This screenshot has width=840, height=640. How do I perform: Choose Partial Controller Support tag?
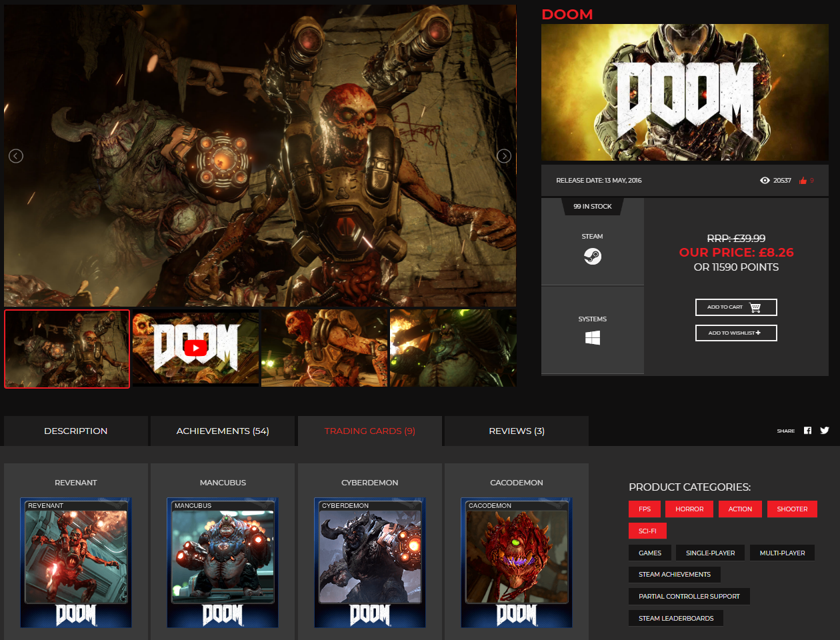tap(689, 596)
